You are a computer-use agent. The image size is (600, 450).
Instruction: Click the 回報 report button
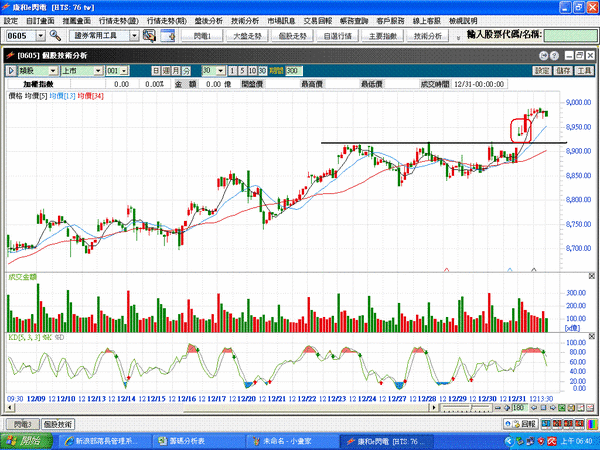[521, 424]
